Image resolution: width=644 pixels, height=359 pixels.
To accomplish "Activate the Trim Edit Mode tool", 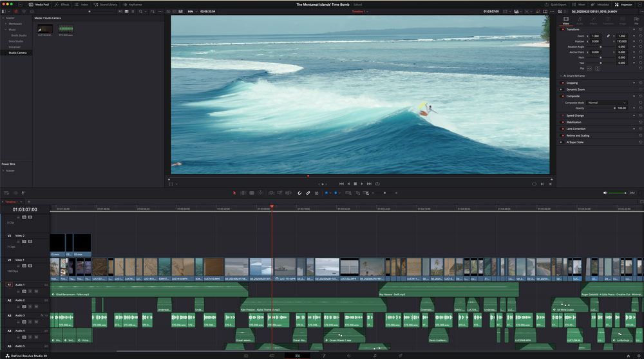I will click(x=243, y=193).
